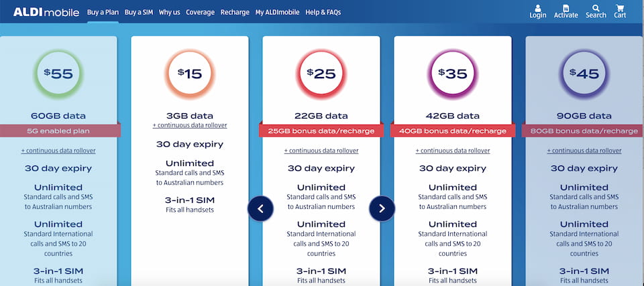The width and height of the screenshot is (644, 286).
Task: Open the Buy a Plan menu
Action: (x=103, y=12)
